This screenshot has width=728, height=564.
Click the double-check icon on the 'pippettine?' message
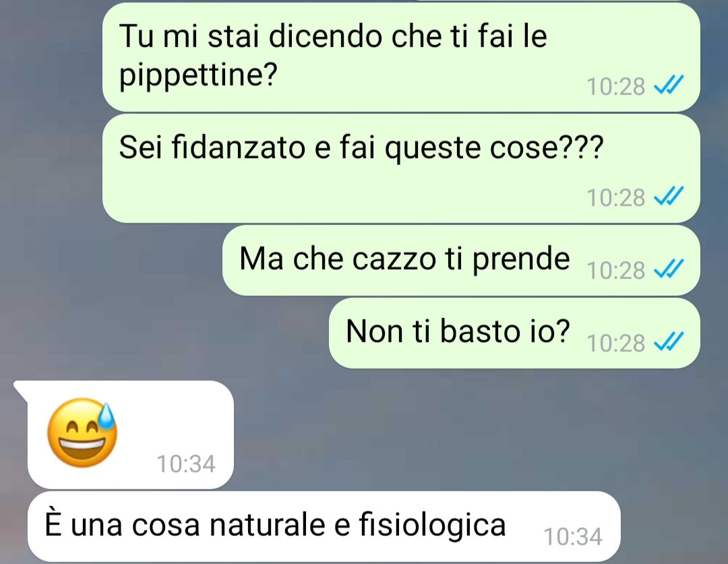coord(669,86)
